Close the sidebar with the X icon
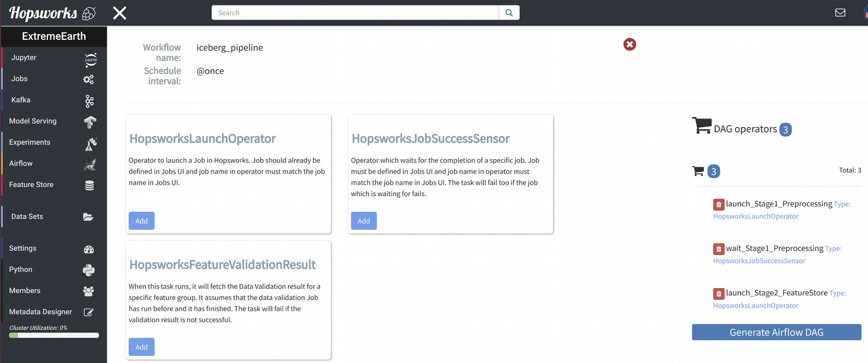This screenshot has width=868, height=363. click(120, 13)
